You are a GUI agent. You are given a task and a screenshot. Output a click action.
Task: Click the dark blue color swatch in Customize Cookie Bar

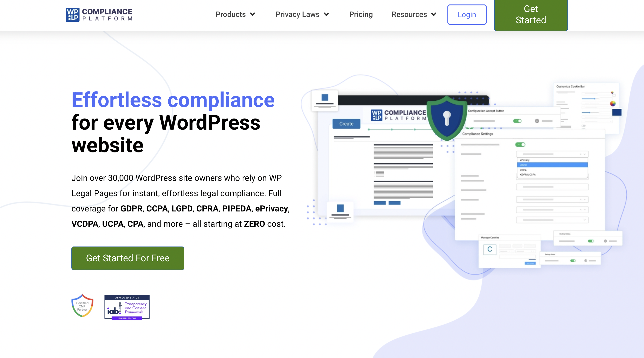(617, 112)
